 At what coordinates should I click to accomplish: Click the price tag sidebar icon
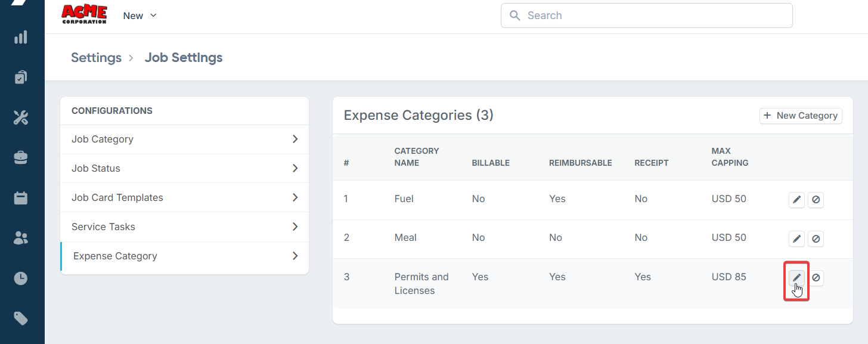[x=21, y=318]
